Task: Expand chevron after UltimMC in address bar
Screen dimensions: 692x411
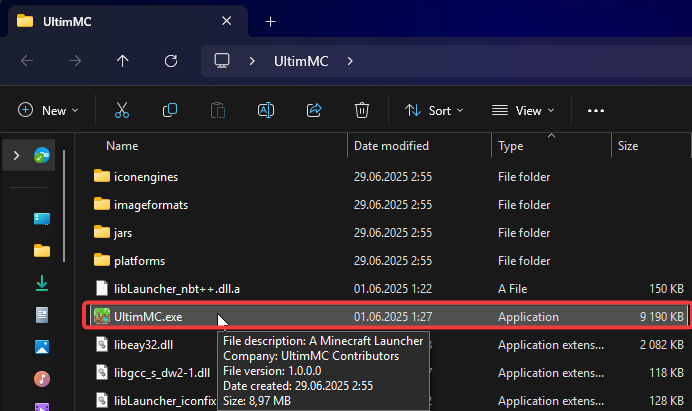Action: (350, 61)
